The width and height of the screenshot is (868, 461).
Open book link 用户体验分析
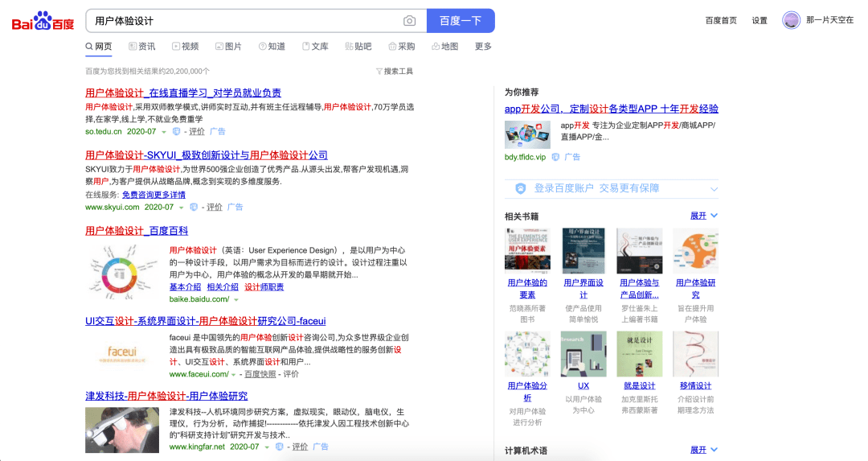pos(527,392)
